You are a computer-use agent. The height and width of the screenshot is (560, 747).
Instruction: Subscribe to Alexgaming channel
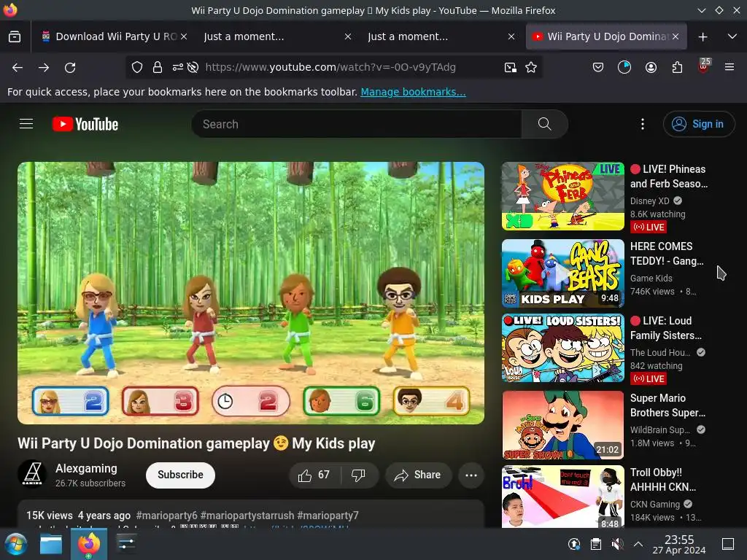tap(181, 475)
